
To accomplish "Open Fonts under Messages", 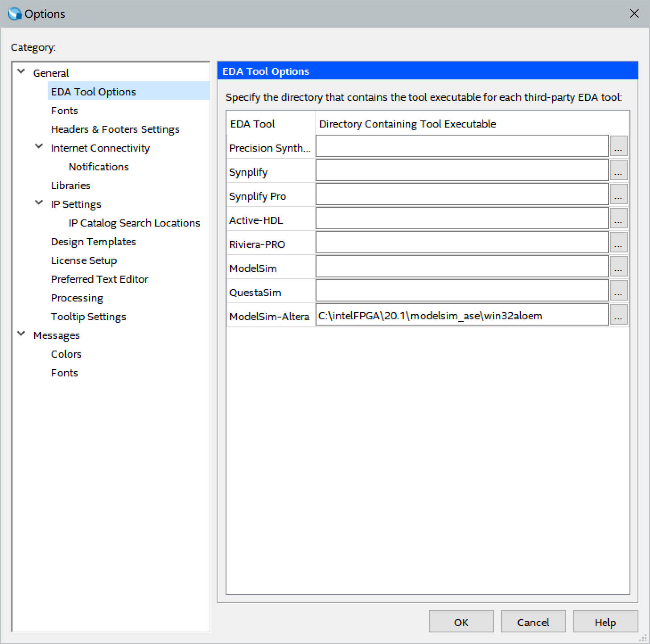I will click(x=64, y=372).
